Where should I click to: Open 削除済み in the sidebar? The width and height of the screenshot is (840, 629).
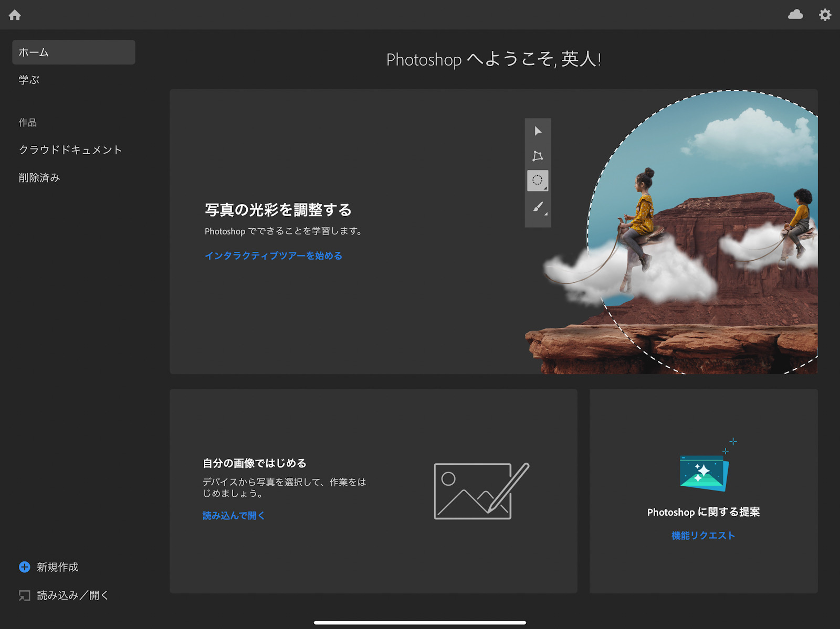click(x=39, y=178)
